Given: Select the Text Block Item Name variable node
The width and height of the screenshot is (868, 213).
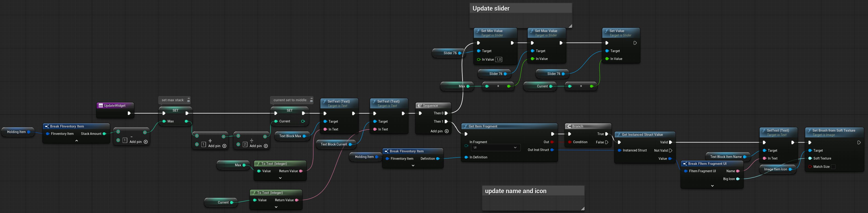Looking at the screenshot, I should tap(726, 157).
